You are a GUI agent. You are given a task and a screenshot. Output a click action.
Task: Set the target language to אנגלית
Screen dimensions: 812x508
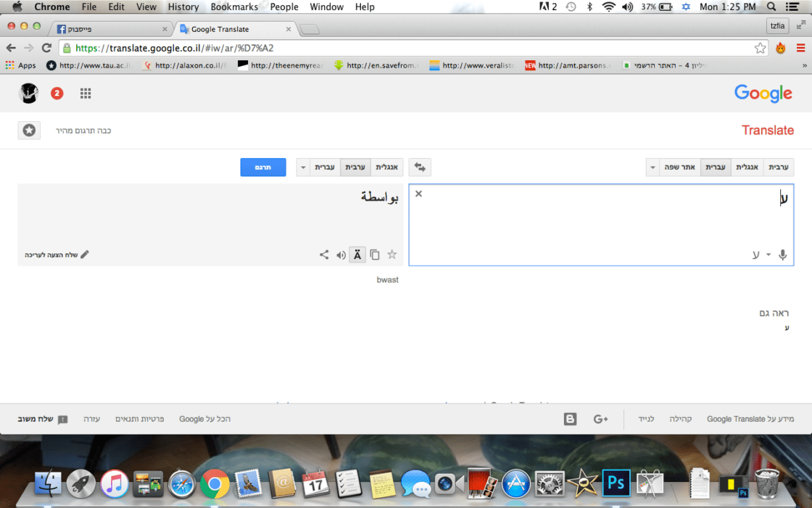pyautogui.click(x=387, y=168)
